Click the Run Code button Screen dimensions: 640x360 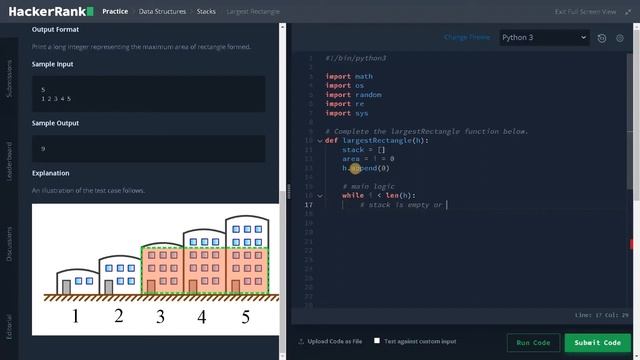533,343
